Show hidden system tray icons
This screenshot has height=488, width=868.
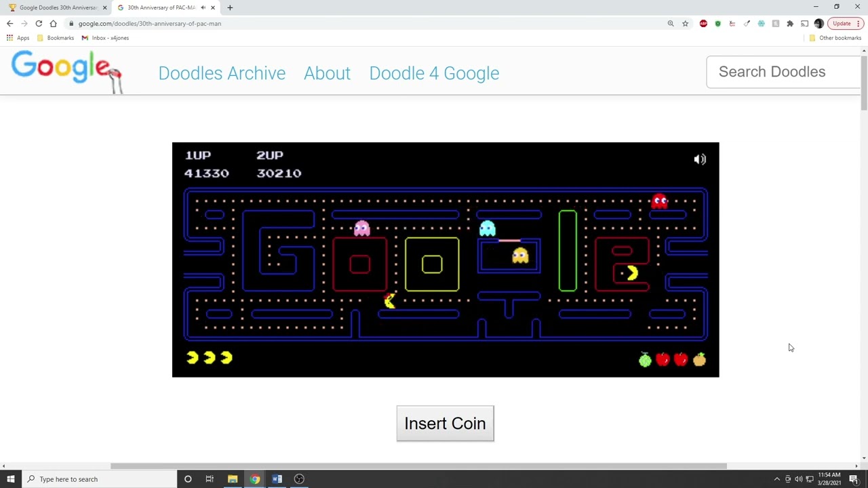[x=777, y=479]
